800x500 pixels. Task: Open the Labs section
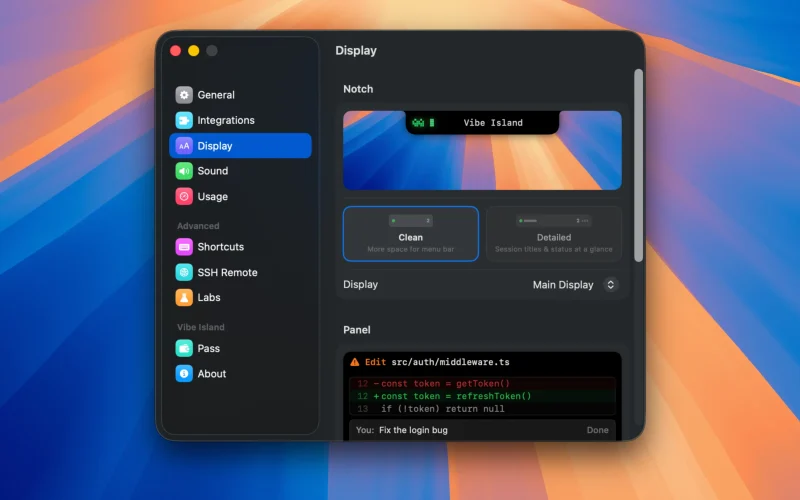click(240, 297)
